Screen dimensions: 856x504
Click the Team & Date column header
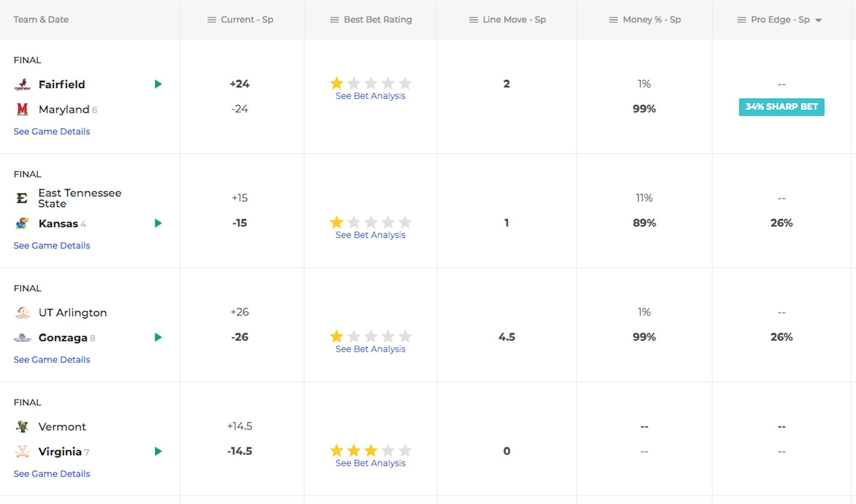click(x=41, y=20)
